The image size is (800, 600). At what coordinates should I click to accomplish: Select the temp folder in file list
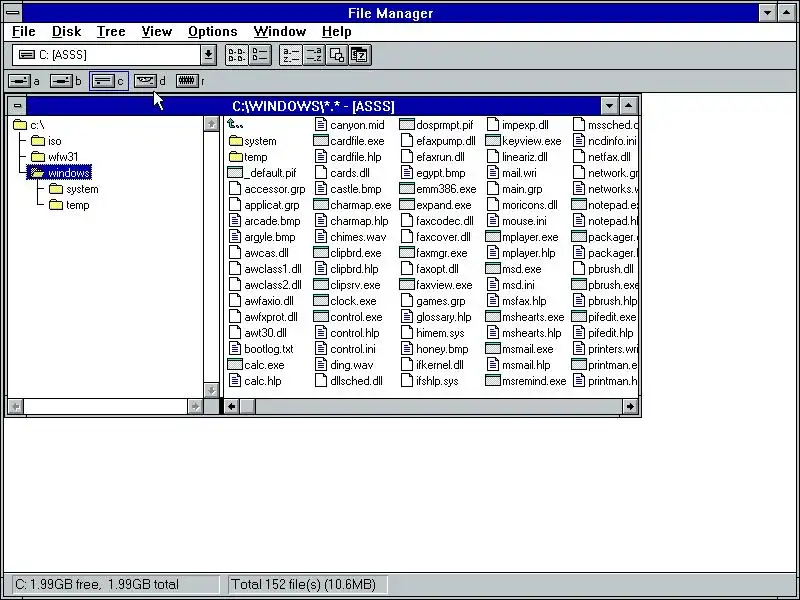tap(248, 157)
